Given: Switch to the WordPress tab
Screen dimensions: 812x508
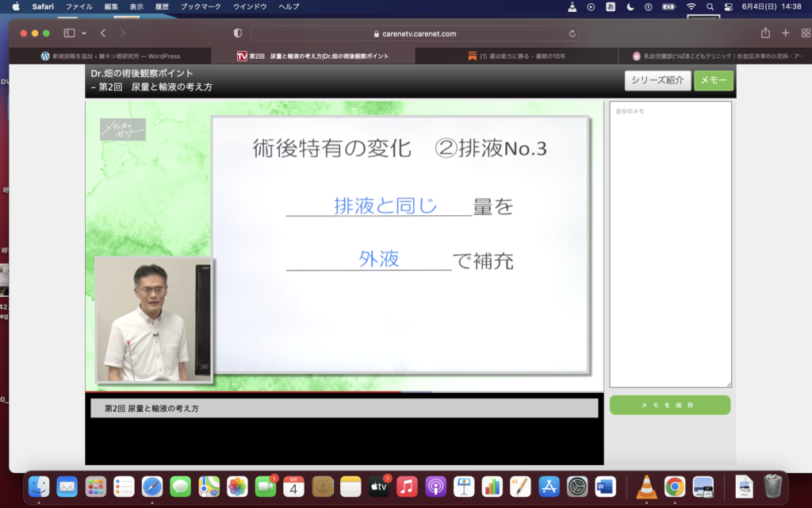Looking at the screenshot, I should pyautogui.click(x=111, y=56).
